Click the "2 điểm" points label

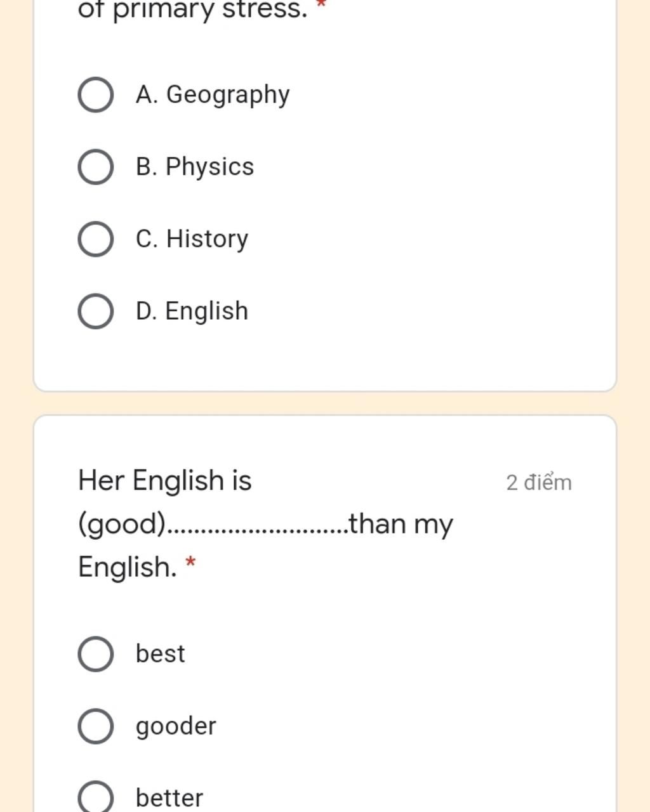(x=539, y=483)
